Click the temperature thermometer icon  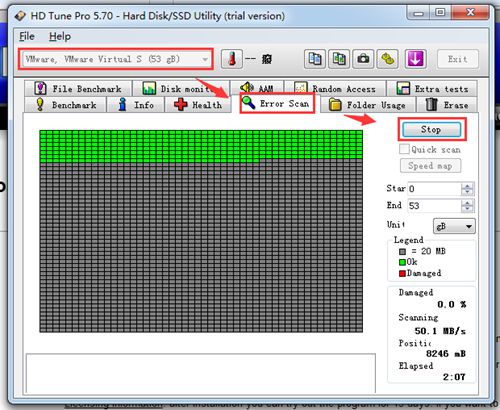(232, 59)
